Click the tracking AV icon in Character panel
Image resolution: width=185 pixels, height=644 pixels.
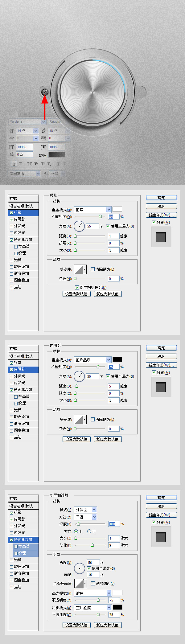click(44, 138)
